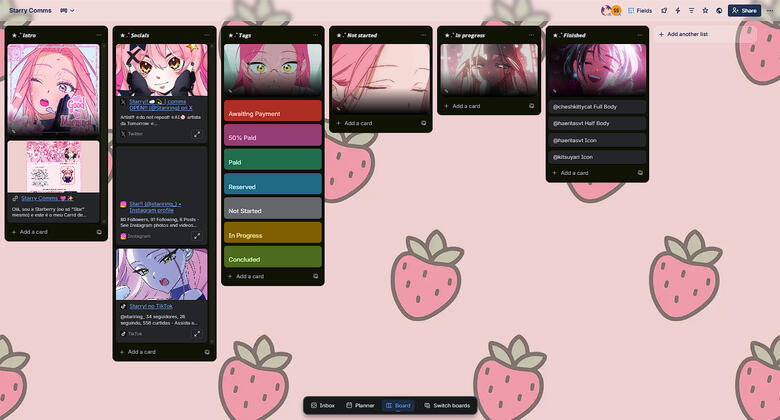Screen dimensions: 780x420
Task: Create from template icon in Tags list
Action: pyautogui.click(x=315, y=276)
